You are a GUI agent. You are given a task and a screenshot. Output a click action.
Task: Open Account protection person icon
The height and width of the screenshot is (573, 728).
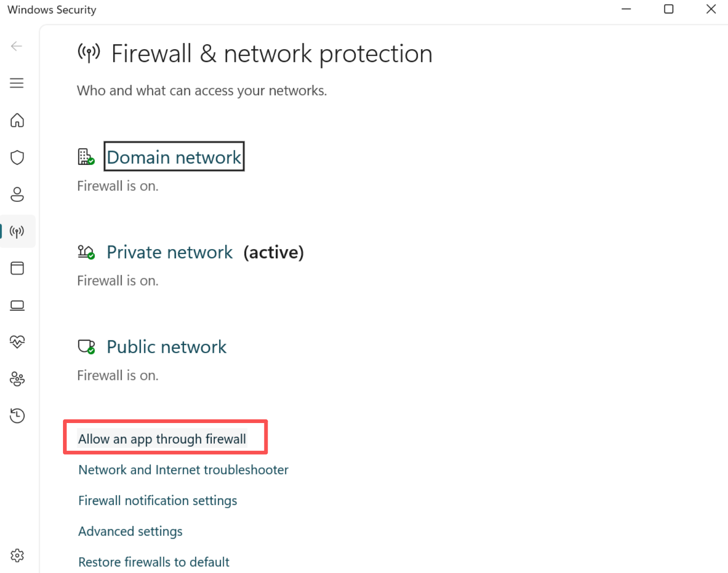tap(17, 194)
